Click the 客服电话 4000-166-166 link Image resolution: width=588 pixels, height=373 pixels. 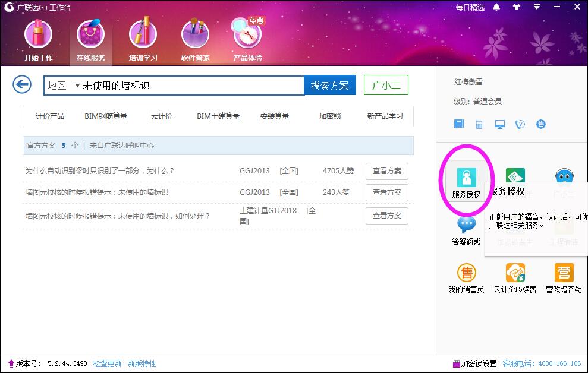click(542, 363)
